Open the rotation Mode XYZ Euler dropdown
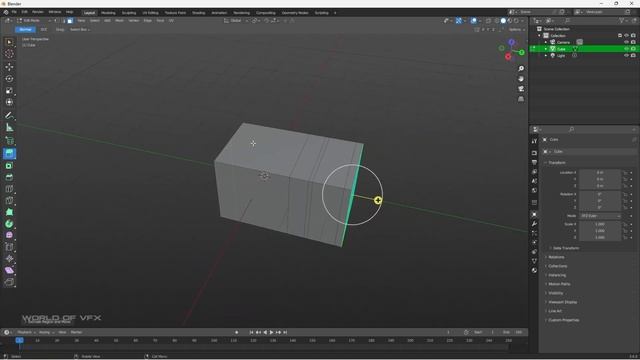This screenshot has width=640, height=360. (600, 216)
